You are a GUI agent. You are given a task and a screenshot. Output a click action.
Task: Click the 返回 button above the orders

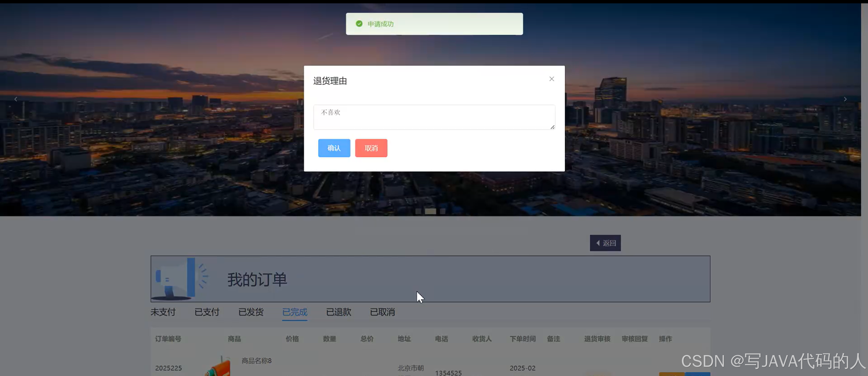coord(605,243)
